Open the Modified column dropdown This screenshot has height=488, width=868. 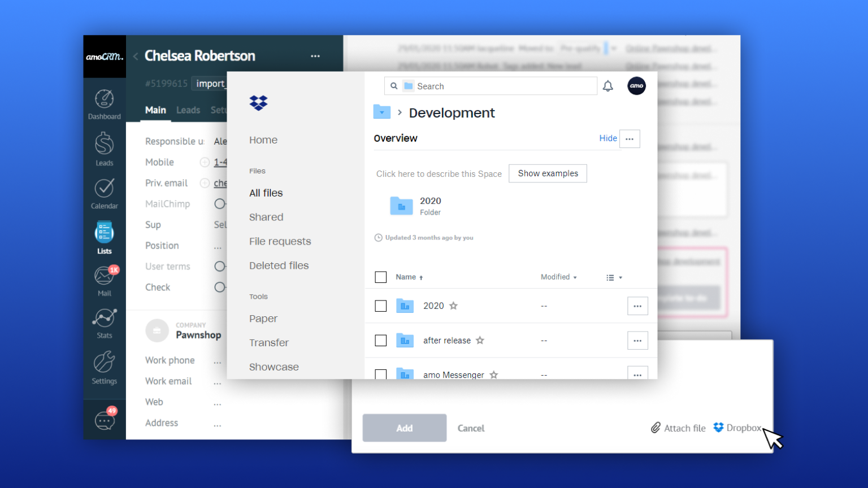click(558, 277)
